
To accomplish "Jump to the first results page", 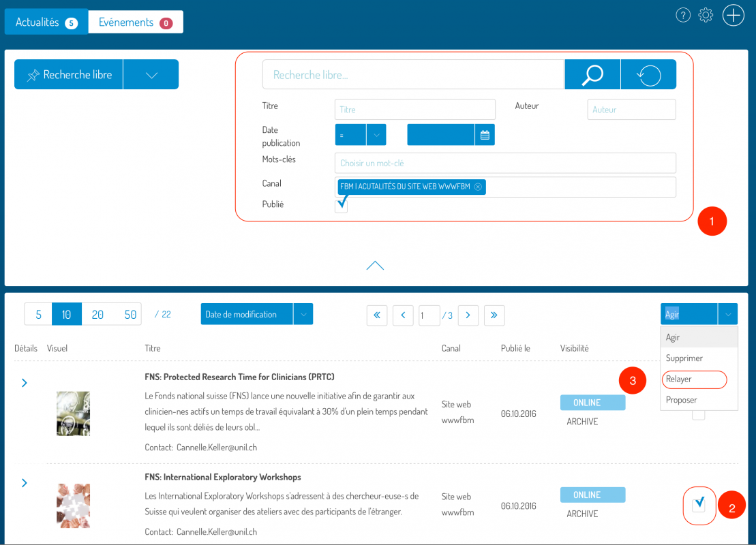I will 377,315.
